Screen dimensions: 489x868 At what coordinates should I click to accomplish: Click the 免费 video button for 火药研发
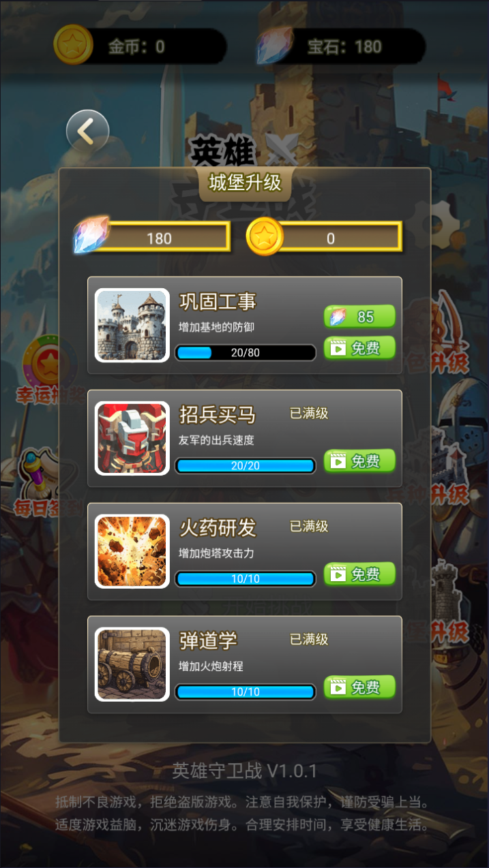(x=359, y=574)
